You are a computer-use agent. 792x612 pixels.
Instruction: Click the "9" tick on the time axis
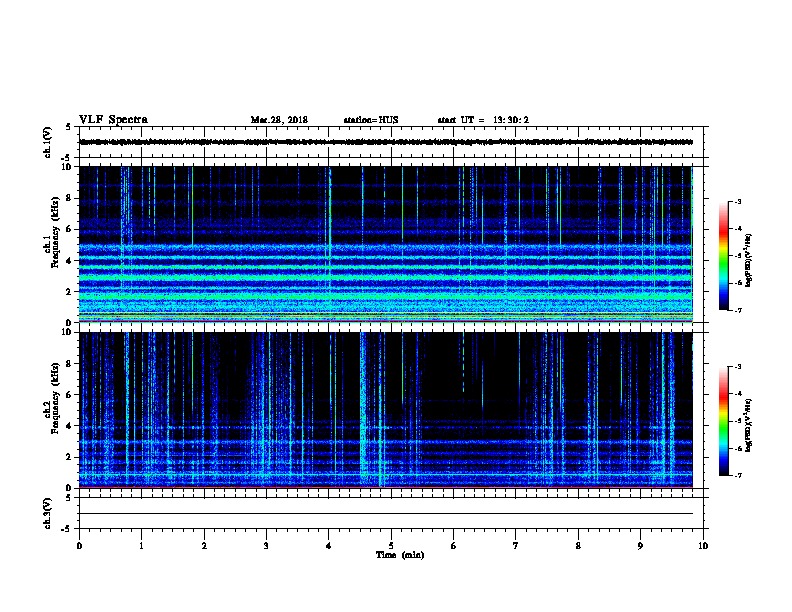[640, 546]
